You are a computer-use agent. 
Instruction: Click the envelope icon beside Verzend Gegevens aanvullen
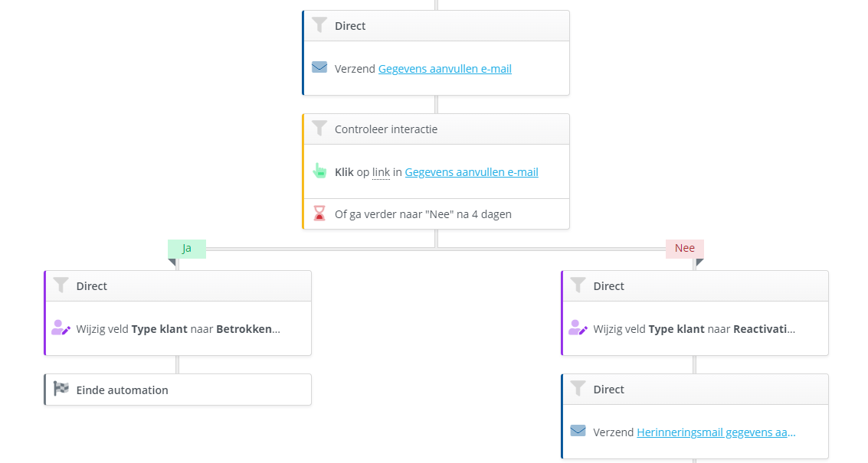(x=319, y=68)
